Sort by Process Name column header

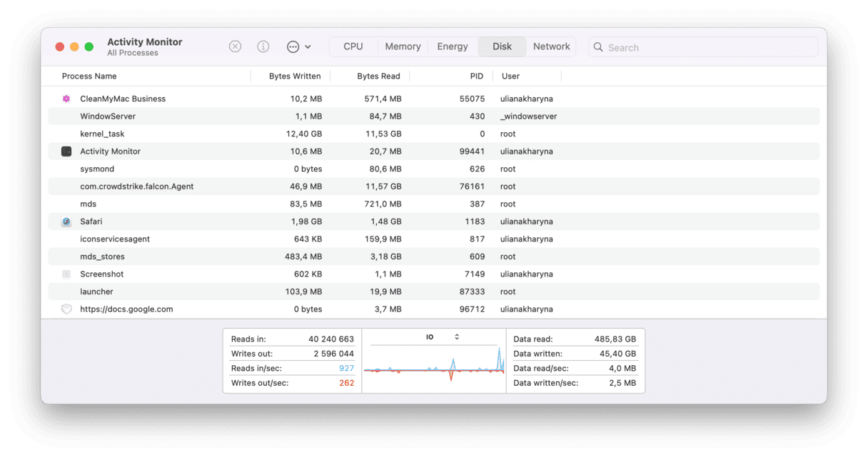pos(89,76)
